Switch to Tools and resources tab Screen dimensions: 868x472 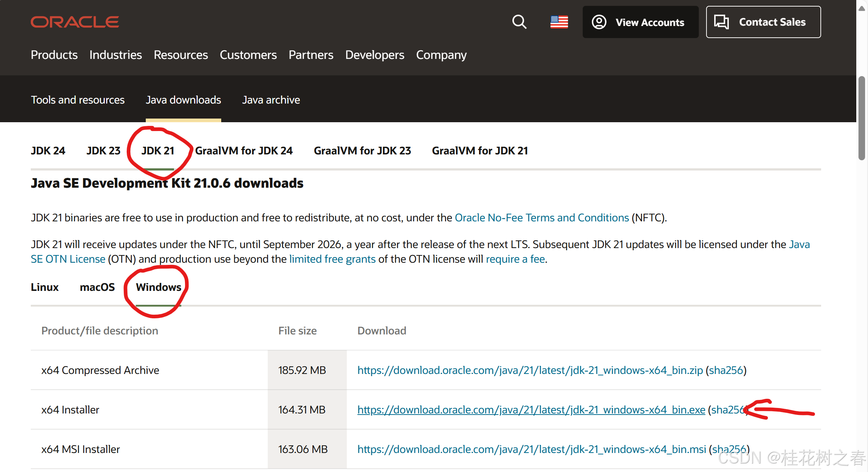(78, 100)
